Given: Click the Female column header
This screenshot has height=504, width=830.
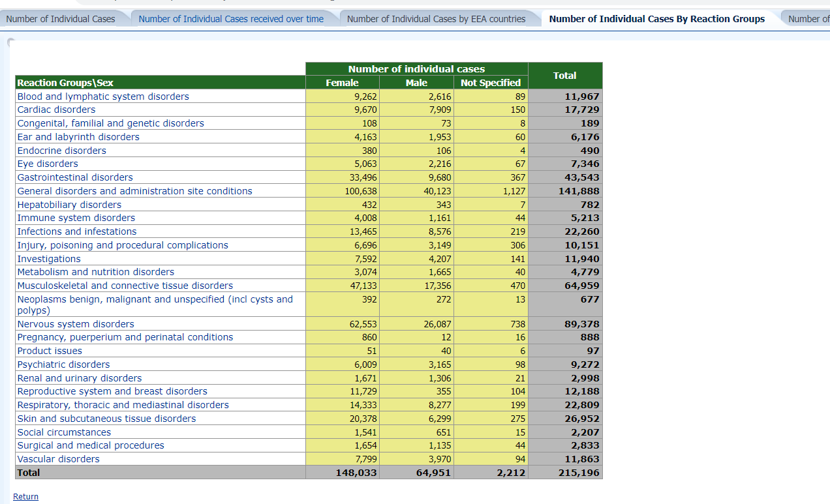Looking at the screenshot, I should pos(342,83).
